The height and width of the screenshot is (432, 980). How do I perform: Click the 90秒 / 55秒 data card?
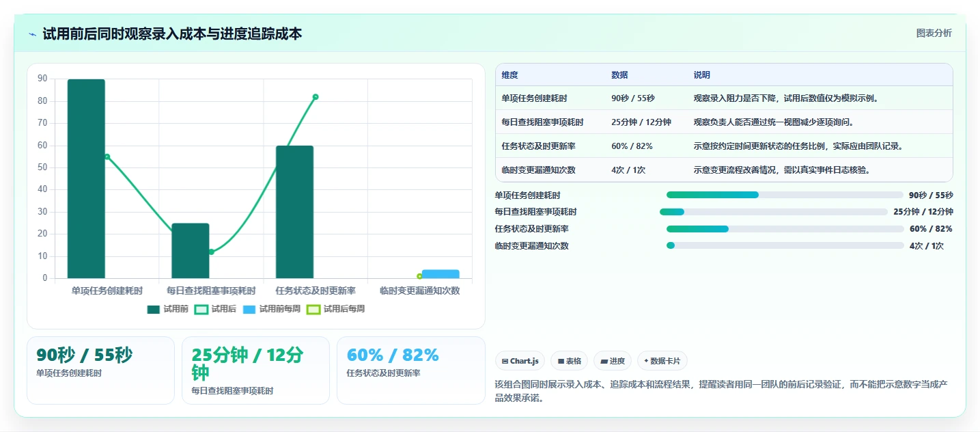[x=100, y=370]
